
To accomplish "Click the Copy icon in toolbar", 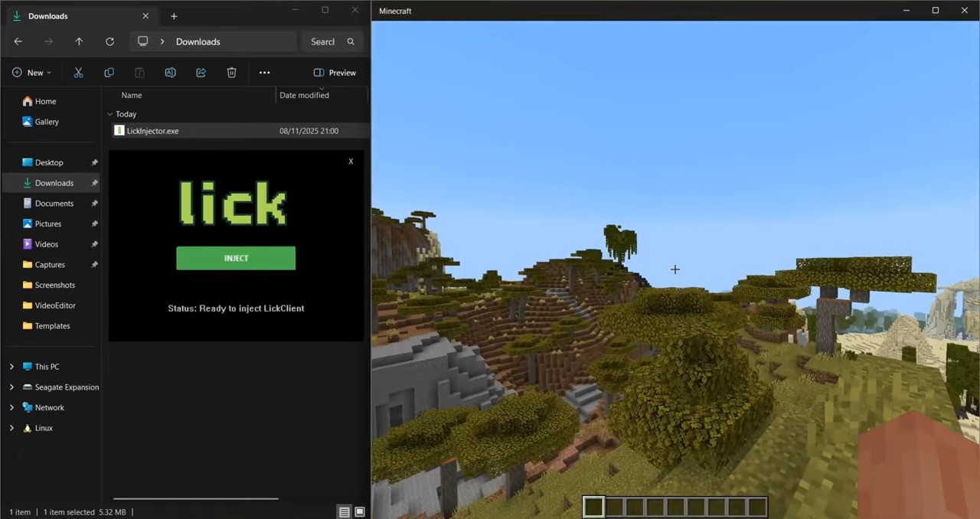I will [x=109, y=73].
